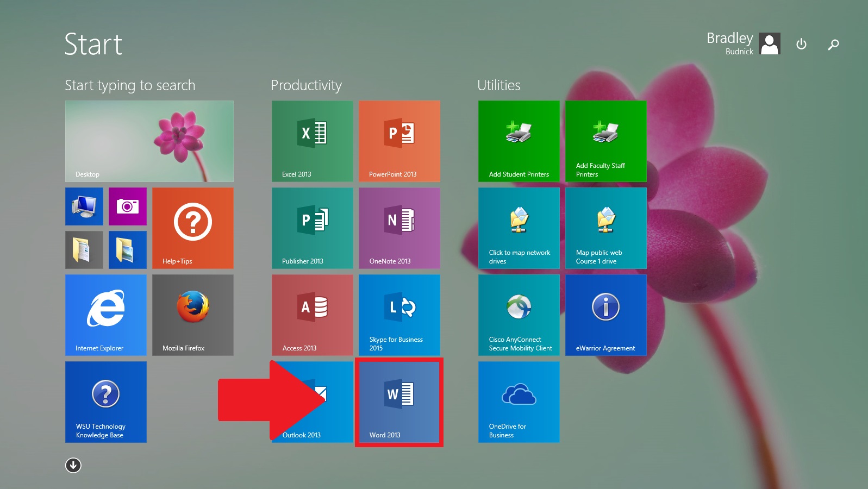Launch OneNote 2013
868x489 pixels.
click(399, 228)
